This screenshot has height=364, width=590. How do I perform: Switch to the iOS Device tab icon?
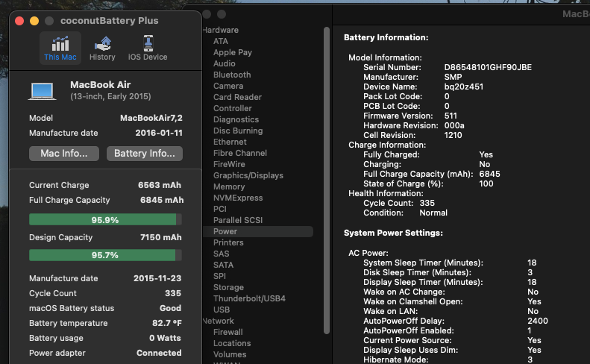tap(148, 43)
